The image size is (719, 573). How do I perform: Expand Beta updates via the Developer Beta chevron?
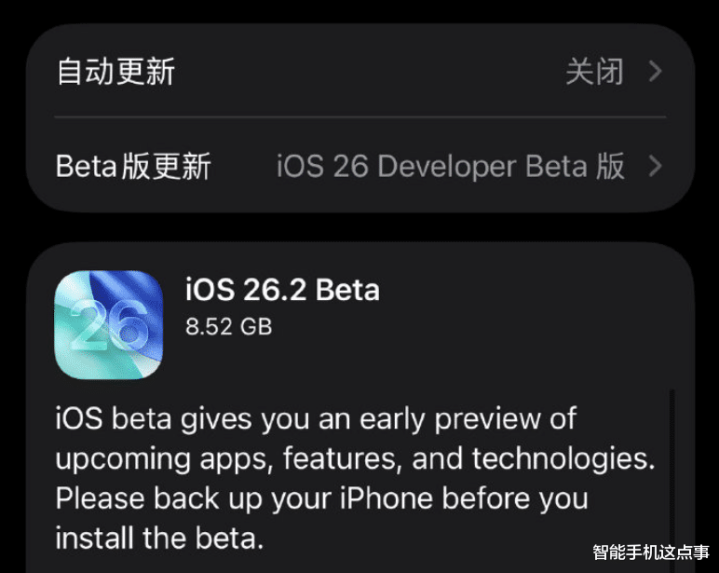click(x=656, y=166)
